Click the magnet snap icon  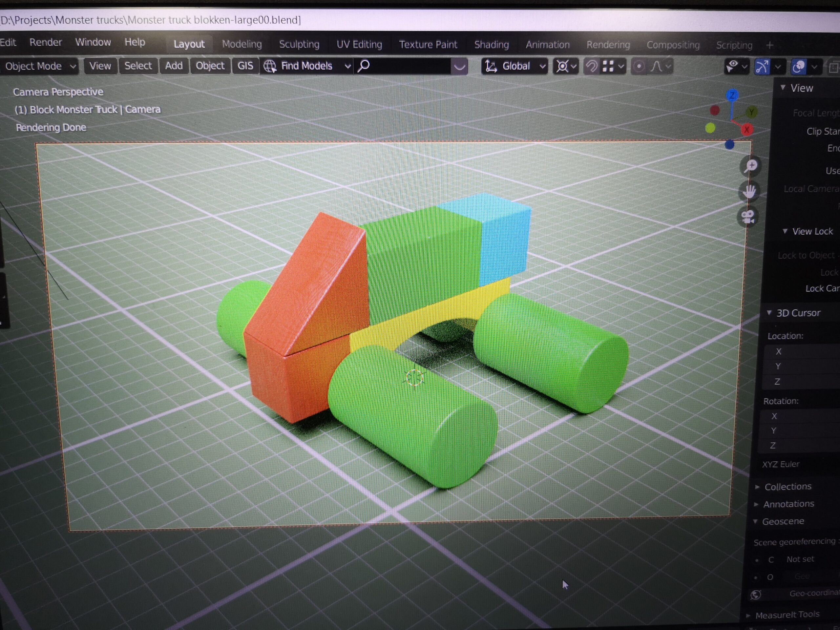591,67
